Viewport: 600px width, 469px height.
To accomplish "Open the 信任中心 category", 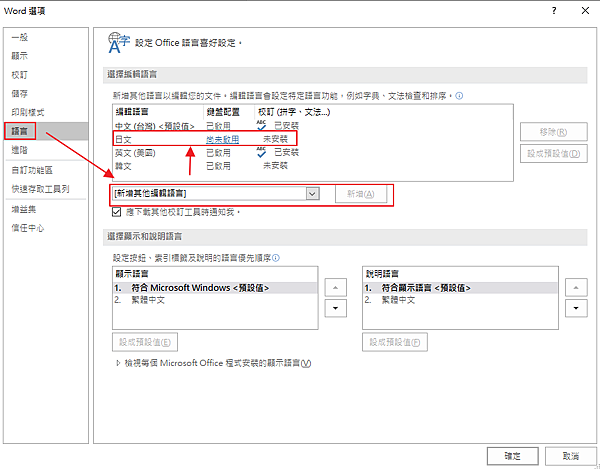I will [28, 228].
